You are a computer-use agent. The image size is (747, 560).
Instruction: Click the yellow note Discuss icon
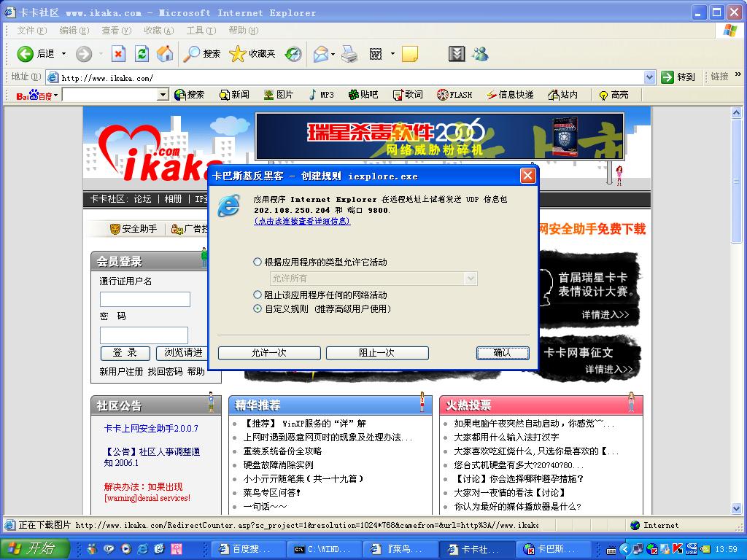click(x=410, y=54)
